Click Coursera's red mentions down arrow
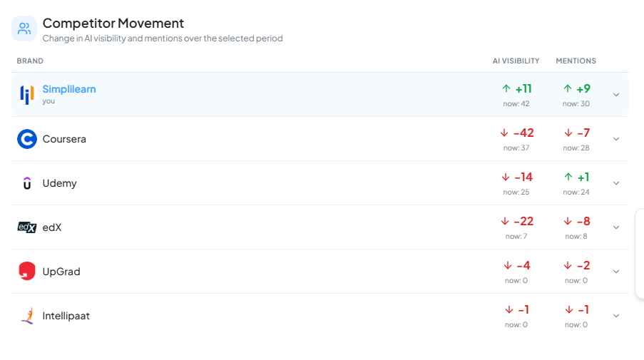 click(568, 133)
